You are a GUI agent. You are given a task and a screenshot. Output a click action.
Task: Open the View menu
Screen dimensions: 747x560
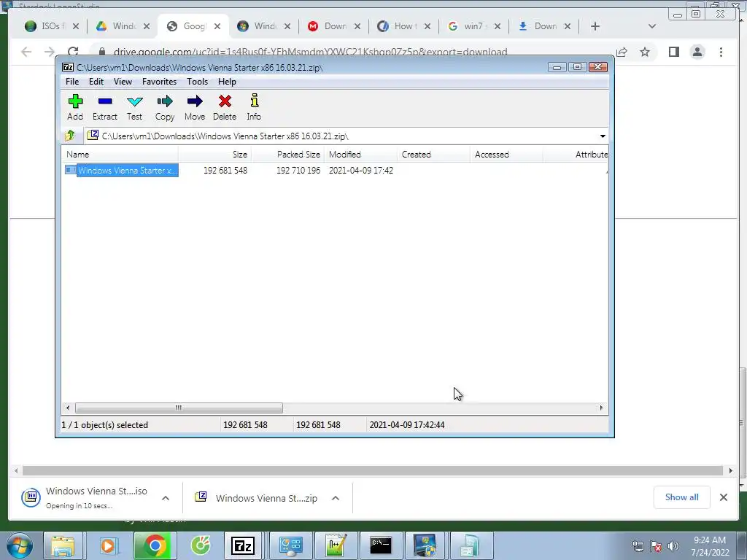click(123, 82)
